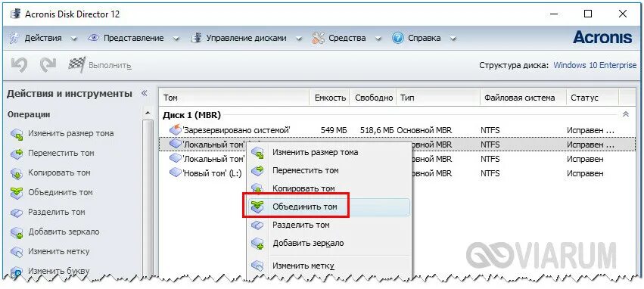The height and width of the screenshot is (289, 644).
Task: Click the 549 МБ capacity cell
Action: point(334,131)
